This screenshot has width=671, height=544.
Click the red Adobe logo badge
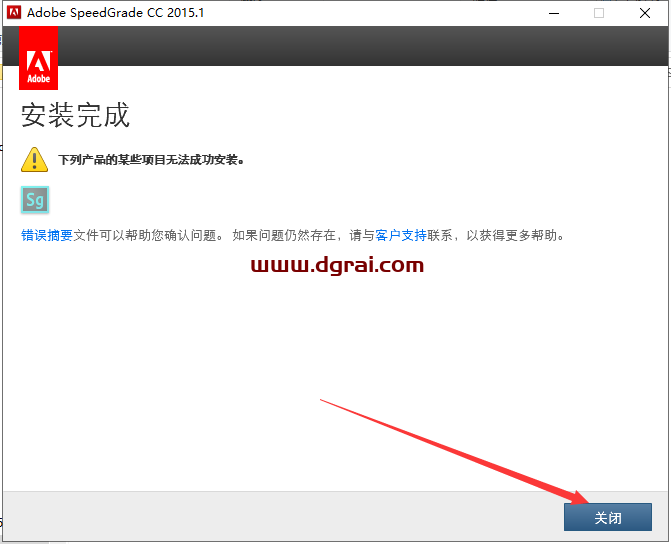39,58
